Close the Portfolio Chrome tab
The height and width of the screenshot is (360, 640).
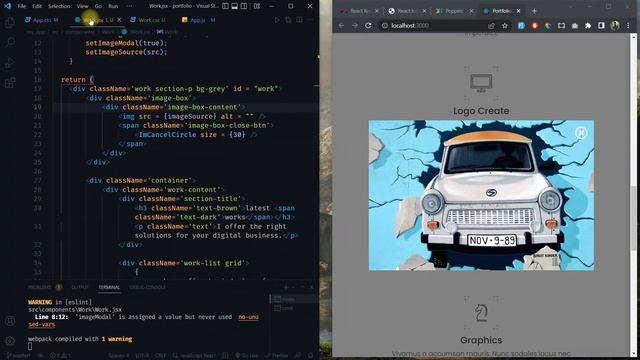(x=518, y=11)
